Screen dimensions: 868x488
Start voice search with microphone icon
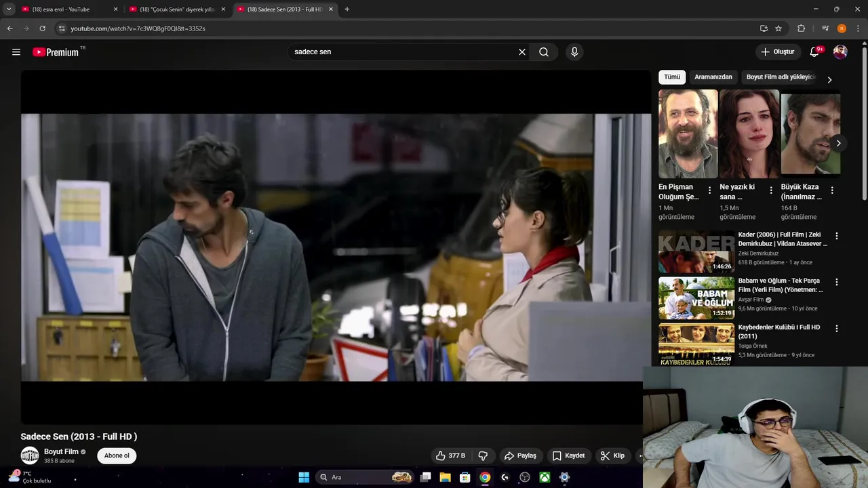[574, 52]
